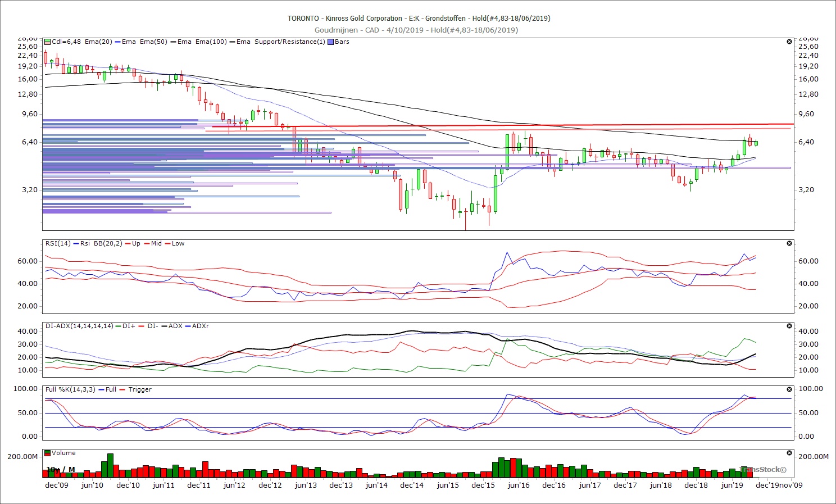Click the jun'13 date axis label
Screen dimensions: 836x504
[x=306, y=485]
